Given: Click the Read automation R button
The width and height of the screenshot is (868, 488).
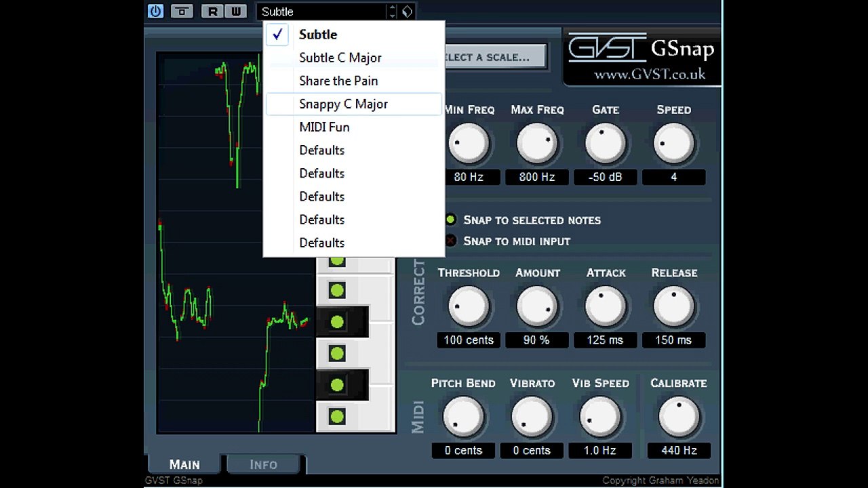Looking at the screenshot, I should coord(213,11).
